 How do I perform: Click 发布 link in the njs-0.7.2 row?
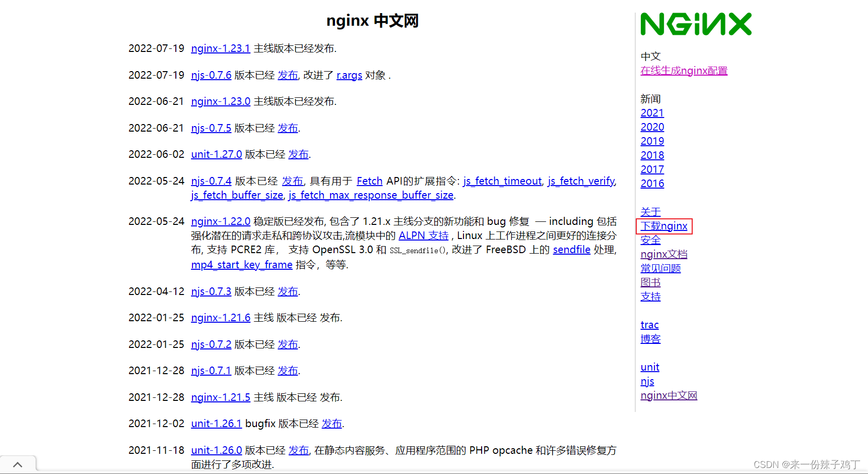[288, 344]
